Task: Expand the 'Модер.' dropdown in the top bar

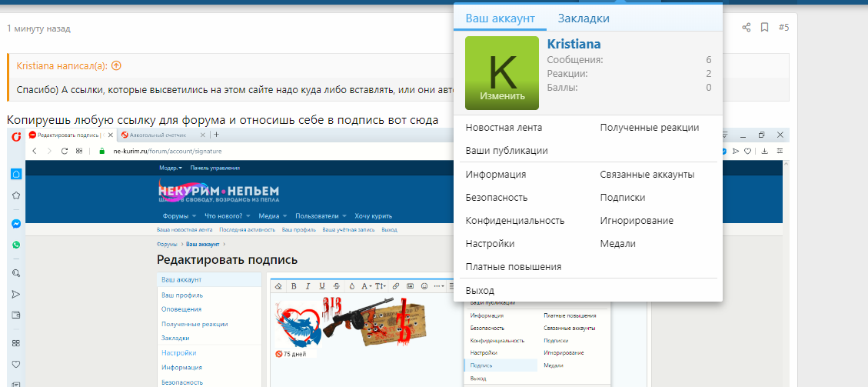Action: (171, 168)
